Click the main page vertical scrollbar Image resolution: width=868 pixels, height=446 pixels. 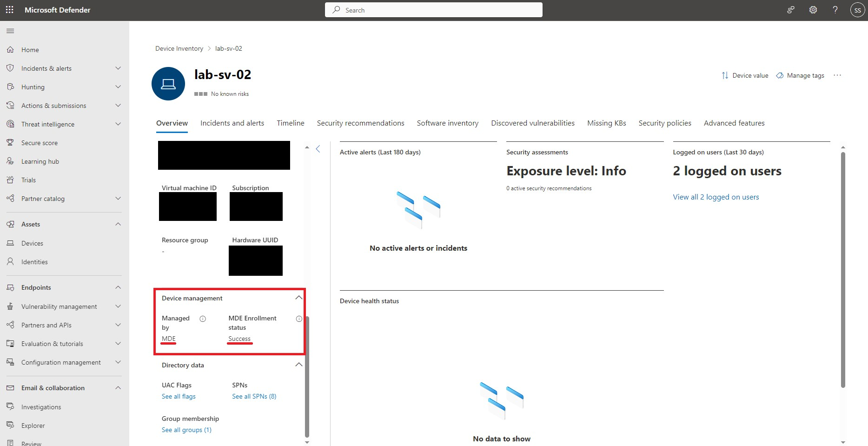click(843, 270)
